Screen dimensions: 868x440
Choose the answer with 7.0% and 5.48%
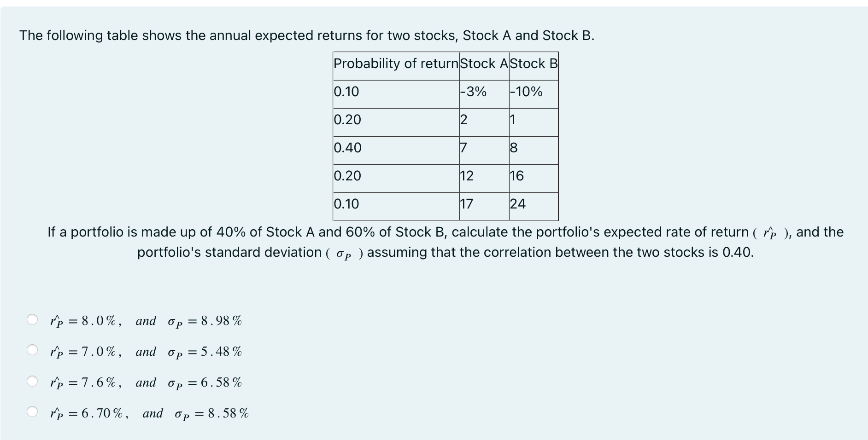(x=32, y=351)
